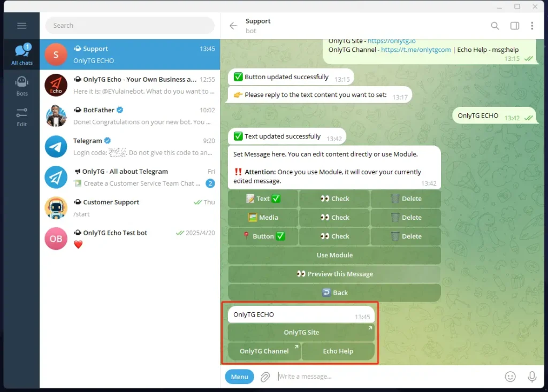
Task: Open the Support bot profile header
Action: pos(258,26)
